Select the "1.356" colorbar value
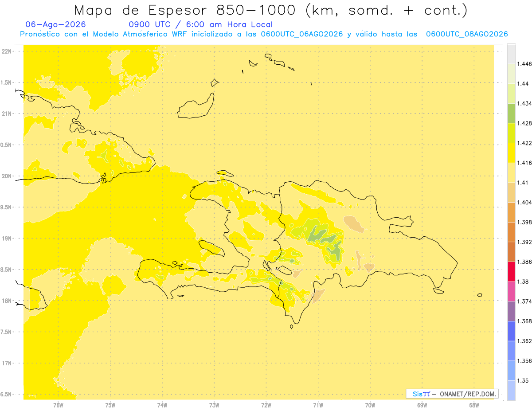 [524, 361]
